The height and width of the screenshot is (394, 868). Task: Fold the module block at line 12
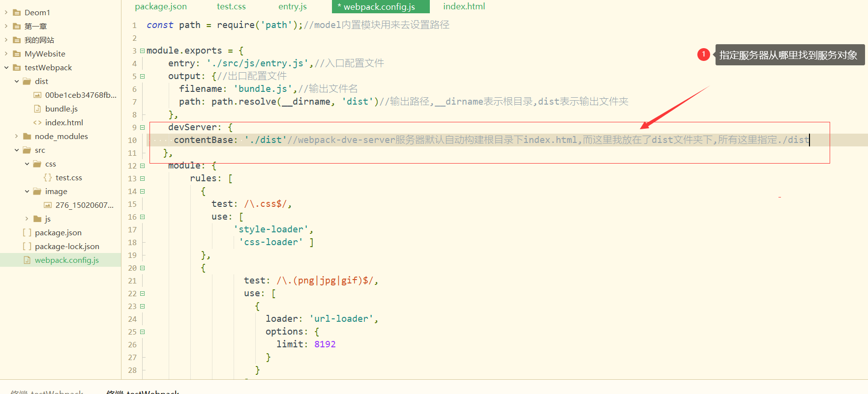pyautogui.click(x=142, y=166)
